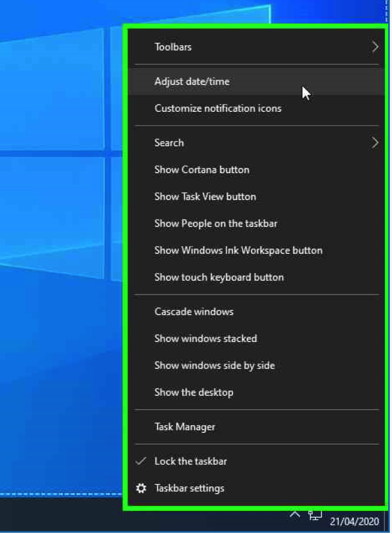Open the Toolbars menu entry
Viewport: 392px width, 534px height.
[x=173, y=47]
